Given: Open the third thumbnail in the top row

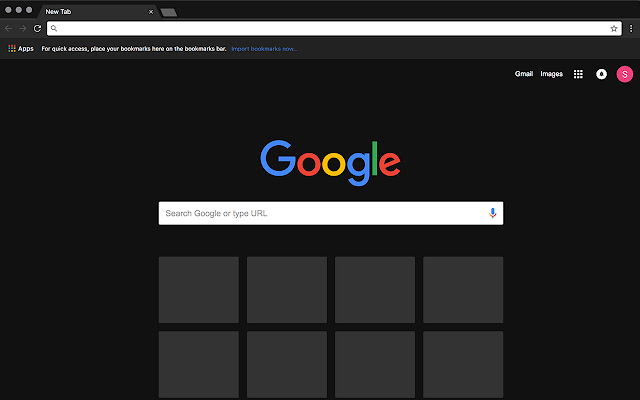Looking at the screenshot, I should (375, 290).
